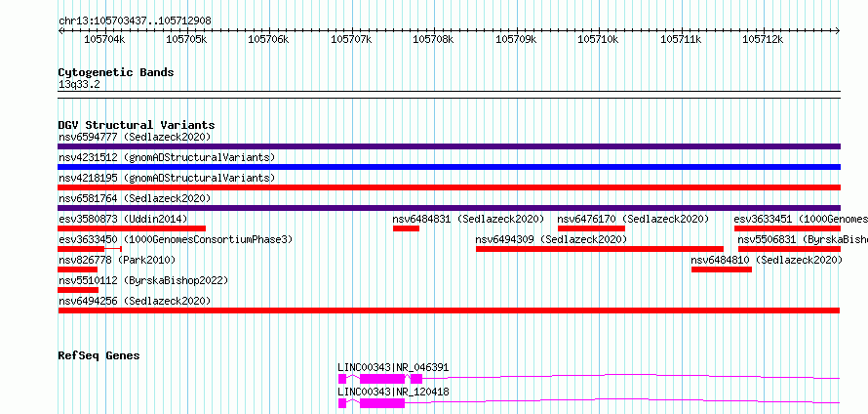Select the red nsv826778 variant bar

tap(77, 269)
